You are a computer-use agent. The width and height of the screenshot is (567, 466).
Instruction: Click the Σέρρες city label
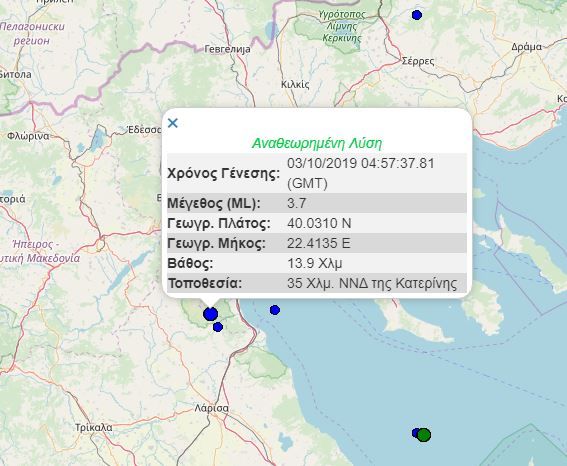pos(418,61)
